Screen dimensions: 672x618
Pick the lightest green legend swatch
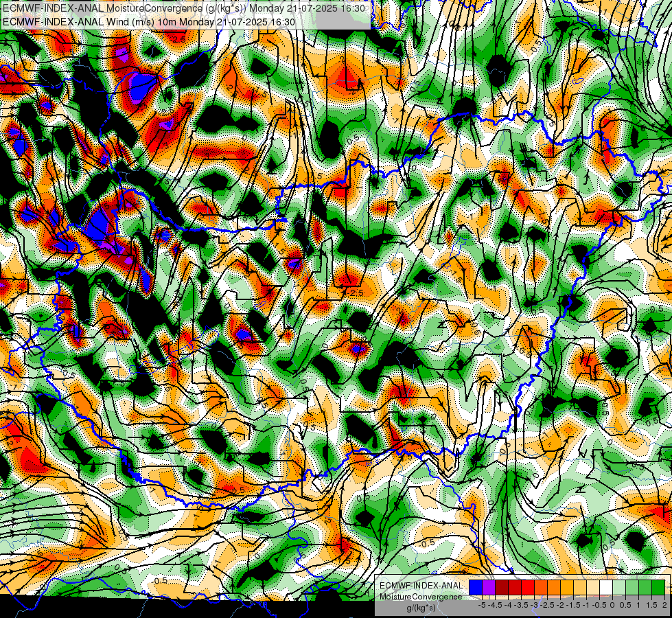[619, 588]
